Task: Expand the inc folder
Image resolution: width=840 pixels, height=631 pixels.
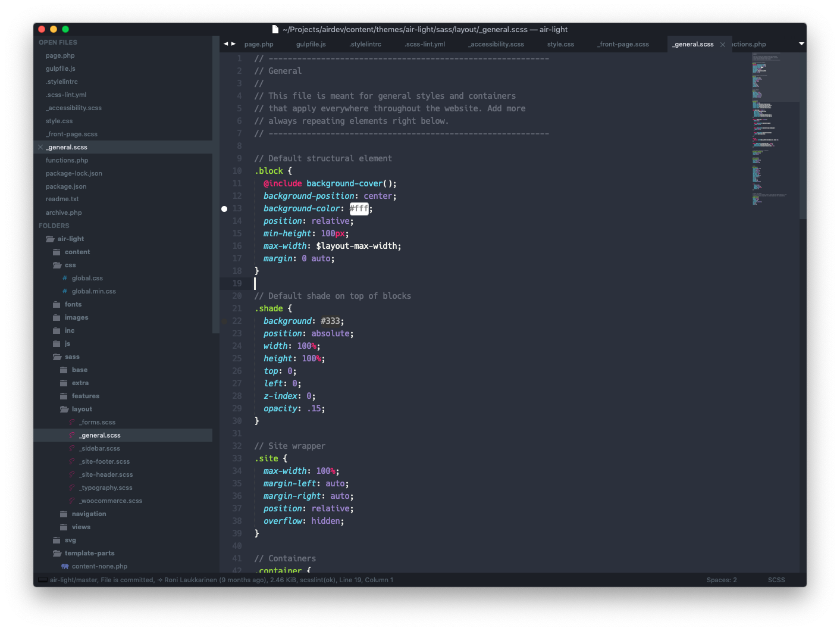Action: pyautogui.click(x=57, y=330)
